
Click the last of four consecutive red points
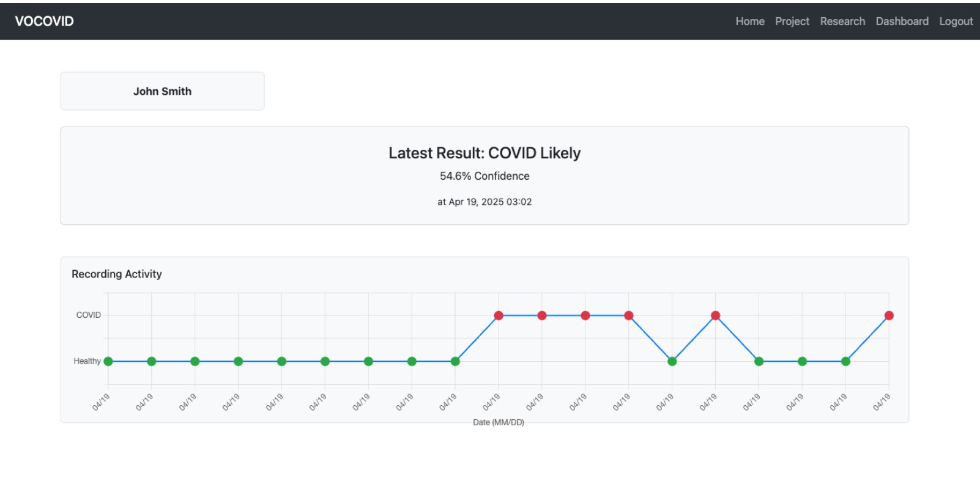(x=628, y=315)
